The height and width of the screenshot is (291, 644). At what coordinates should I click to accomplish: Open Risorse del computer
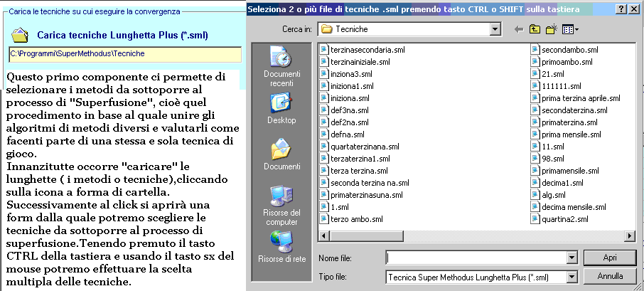coord(281,206)
